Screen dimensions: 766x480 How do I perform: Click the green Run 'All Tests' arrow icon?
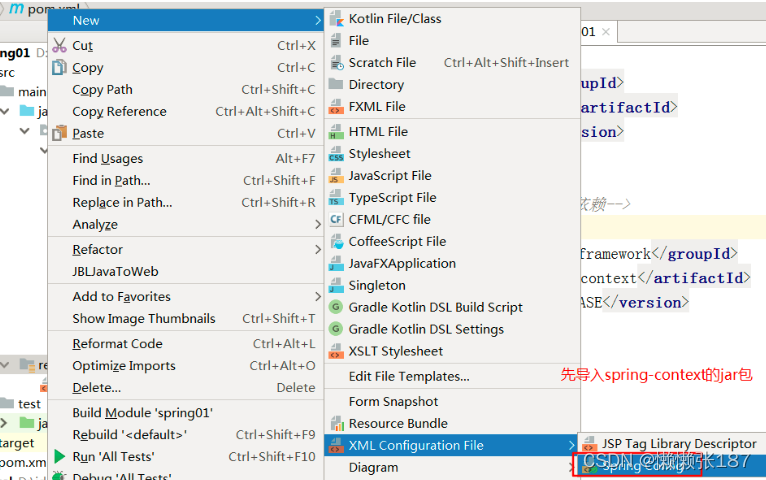tap(60, 457)
